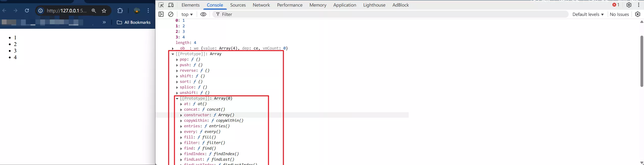The height and width of the screenshot is (165, 644).
Task: Show the console sidebar panel
Action: [x=161, y=14]
